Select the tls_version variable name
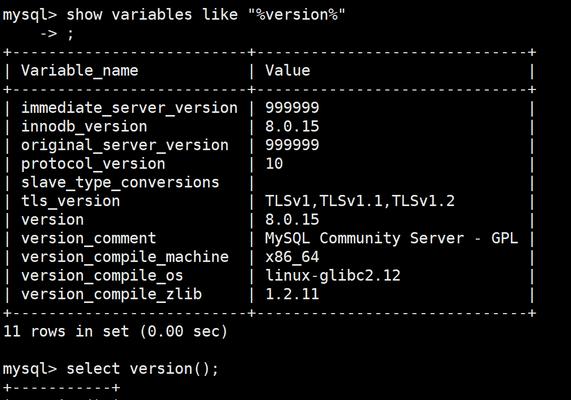 click(71, 201)
